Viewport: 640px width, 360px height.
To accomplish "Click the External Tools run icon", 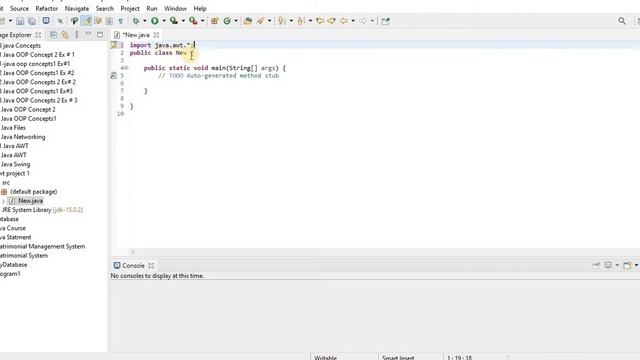I will tap(193, 21).
